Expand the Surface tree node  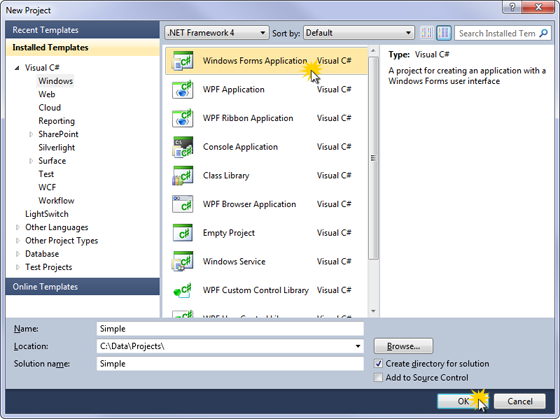[x=31, y=161]
